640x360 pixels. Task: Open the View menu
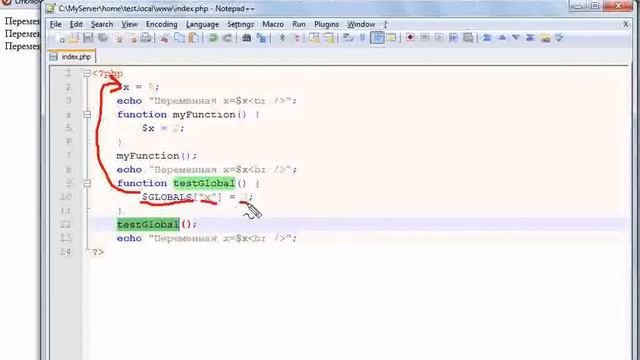point(129,24)
